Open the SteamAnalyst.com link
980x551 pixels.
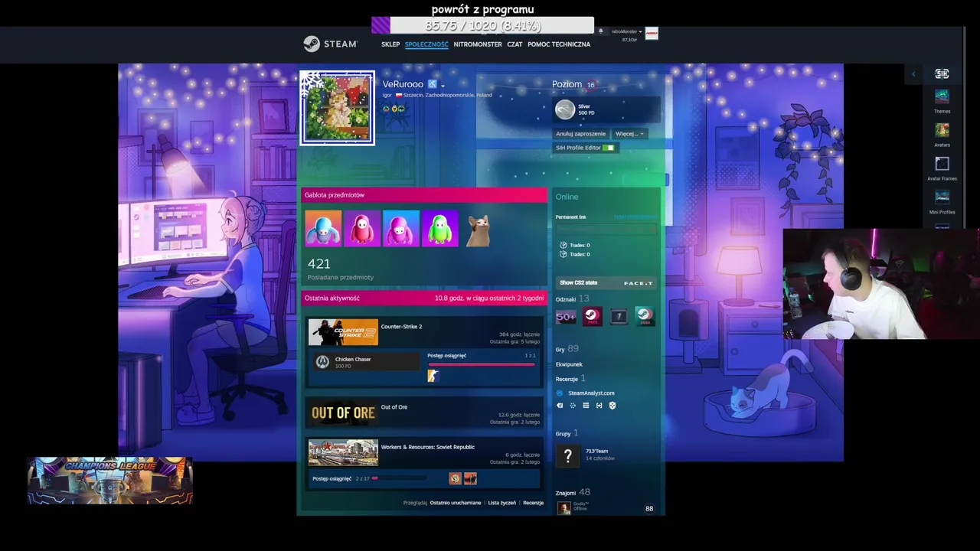591,393
